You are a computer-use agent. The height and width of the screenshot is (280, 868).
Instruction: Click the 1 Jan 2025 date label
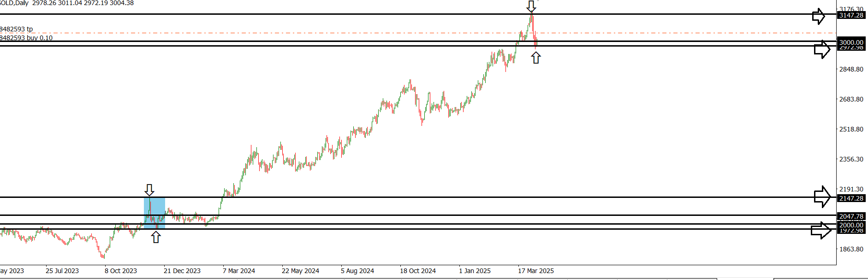coord(475,271)
